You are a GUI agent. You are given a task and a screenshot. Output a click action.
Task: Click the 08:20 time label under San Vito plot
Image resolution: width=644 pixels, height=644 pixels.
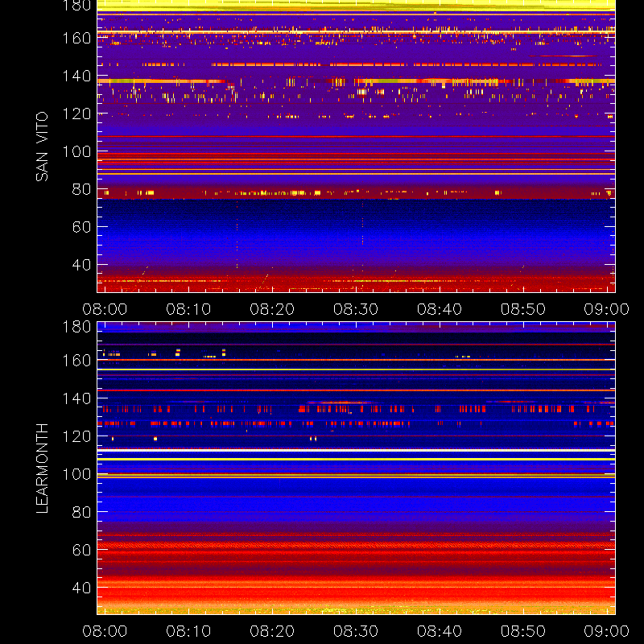coord(272,309)
